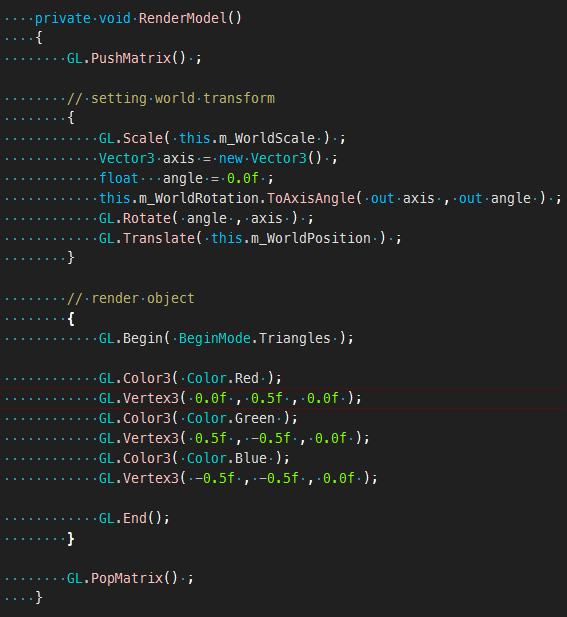Click the Color.Red line
This screenshot has height=617, width=567.
click(x=190, y=378)
